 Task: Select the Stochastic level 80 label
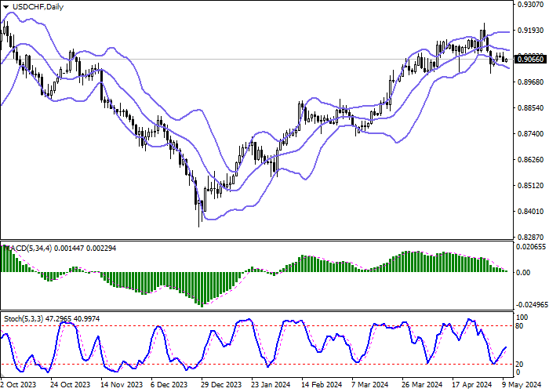pos(520,326)
